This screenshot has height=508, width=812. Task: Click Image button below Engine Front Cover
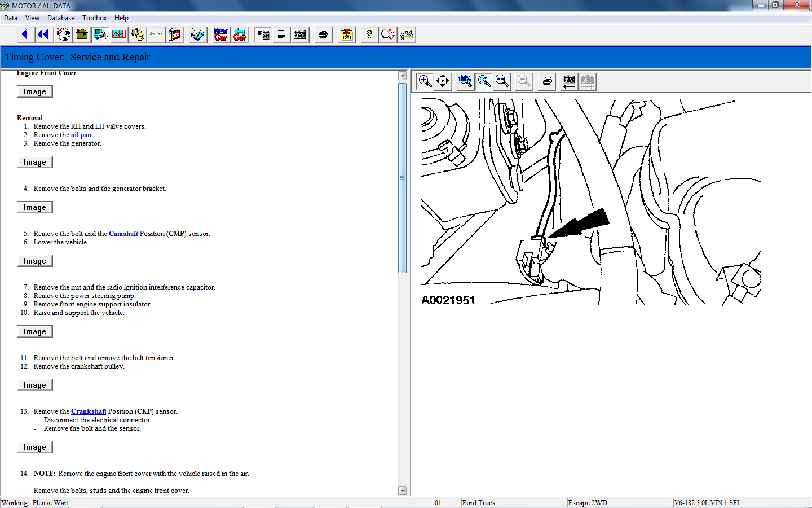coord(35,91)
